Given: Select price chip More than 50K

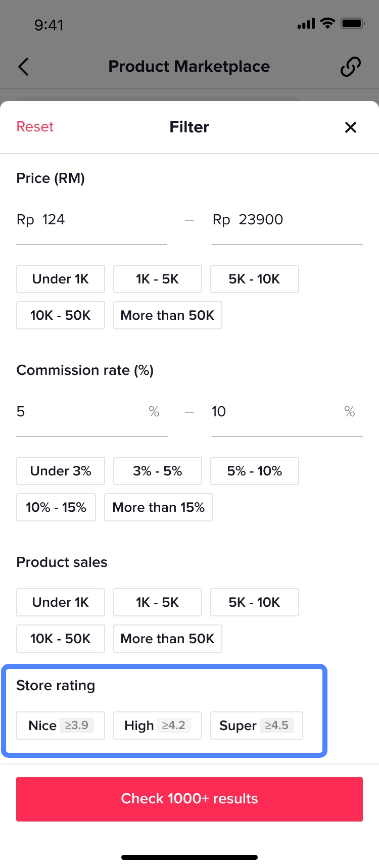Looking at the screenshot, I should (167, 315).
